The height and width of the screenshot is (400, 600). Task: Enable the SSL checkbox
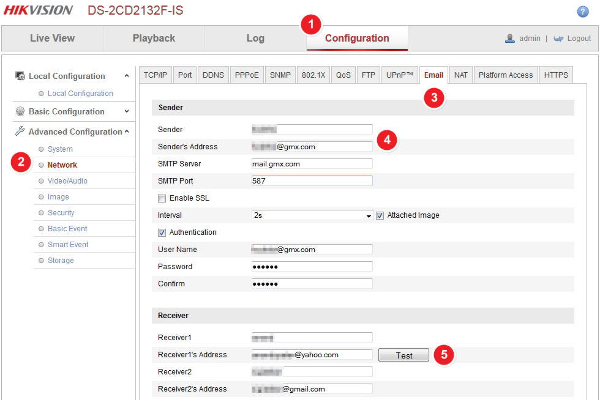(x=162, y=198)
